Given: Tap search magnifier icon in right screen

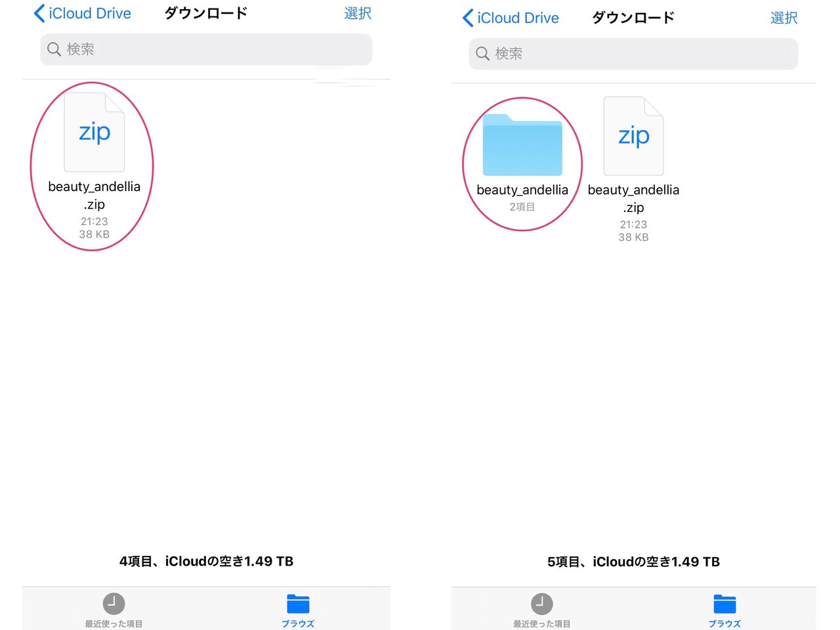Looking at the screenshot, I should point(482,54).
